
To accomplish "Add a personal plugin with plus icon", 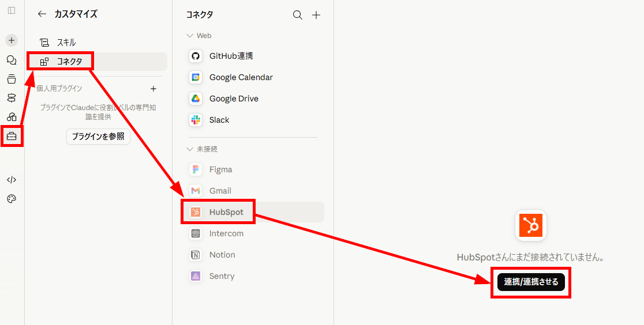I will (153, 88).
